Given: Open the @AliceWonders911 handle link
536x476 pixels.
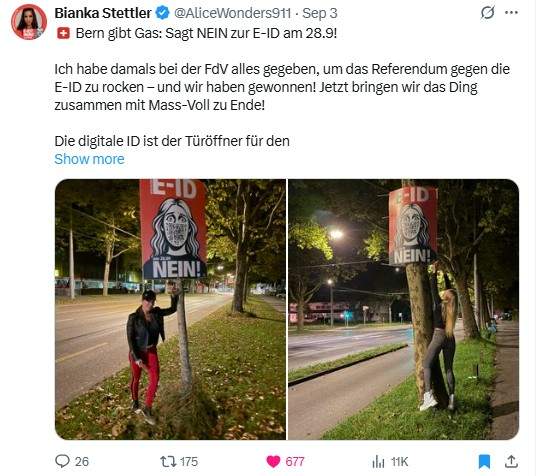Looking at the screenshot, I should [232, 13].
